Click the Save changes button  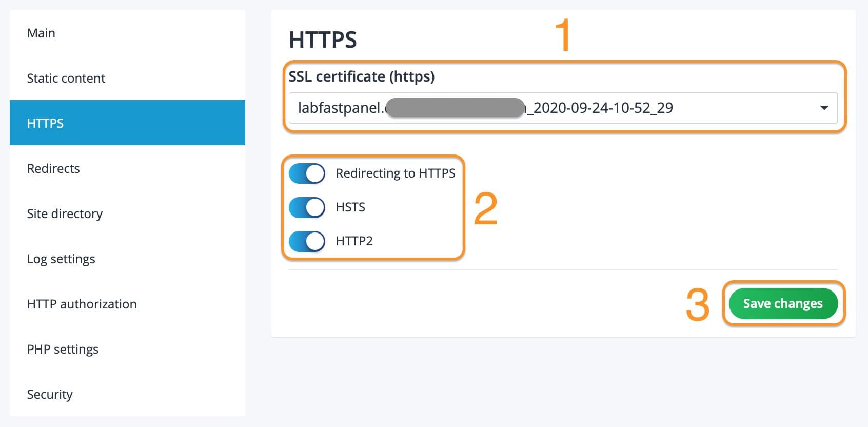coord(782,304)
